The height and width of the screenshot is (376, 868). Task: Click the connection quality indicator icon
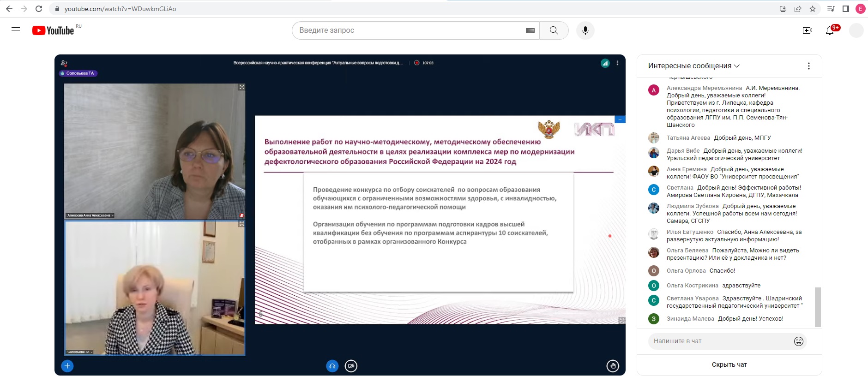pos(605,63)
